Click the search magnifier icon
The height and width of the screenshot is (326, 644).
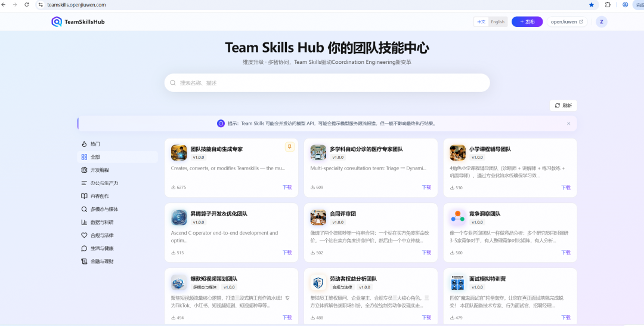(173, 82)
